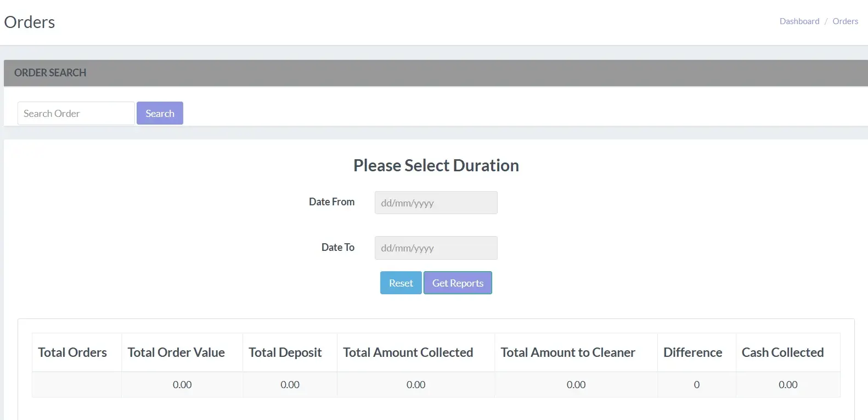The width and height of the screenshot is (868, 420).
Task: Click the Reset button
Action: (401, 283)
